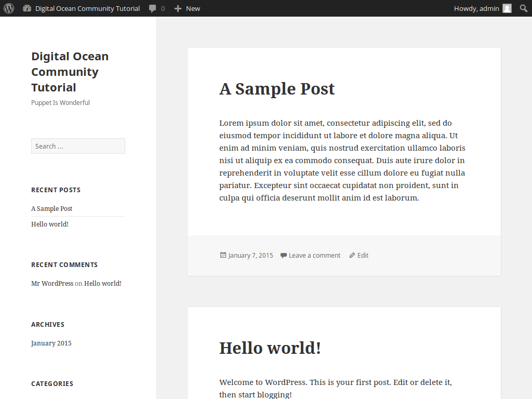Click the January 7, 2015 date link
532x399 pixels.
pos(250,255)
